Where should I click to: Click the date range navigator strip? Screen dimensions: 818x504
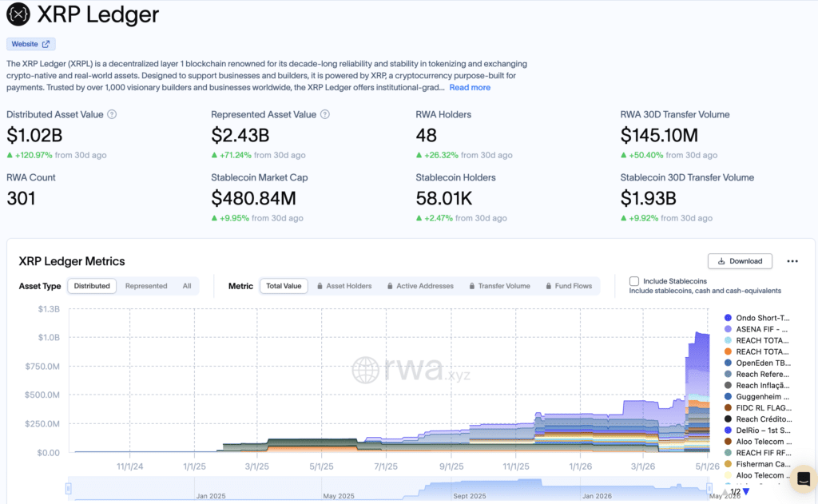tap(389, 489)
